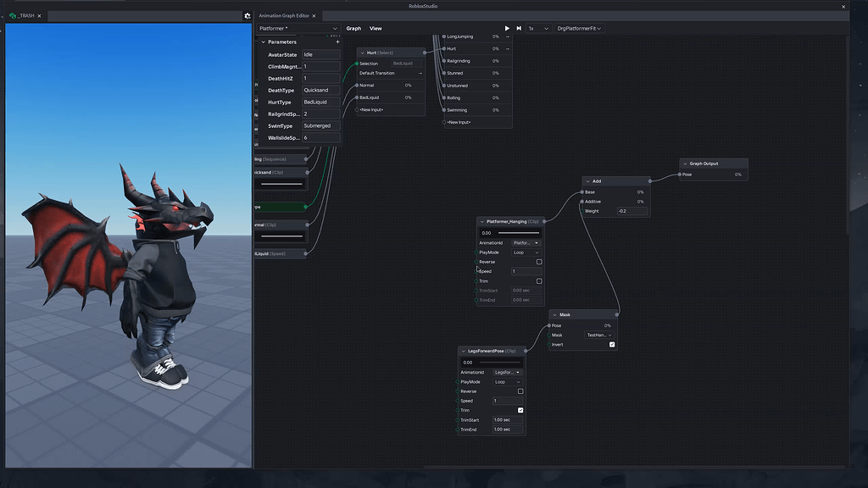Open viewport settings gear icon
This screenshot has width=868, height=488.
248,16
